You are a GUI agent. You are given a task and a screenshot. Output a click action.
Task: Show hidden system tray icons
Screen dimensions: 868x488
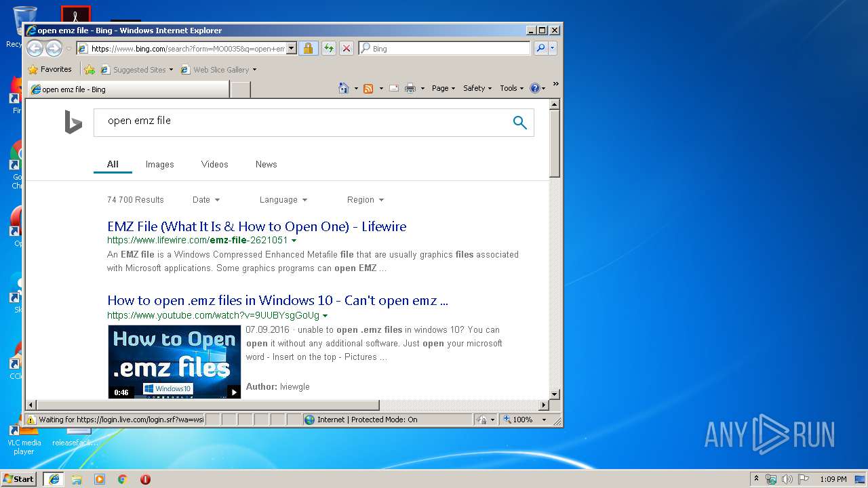coord(756,479)
